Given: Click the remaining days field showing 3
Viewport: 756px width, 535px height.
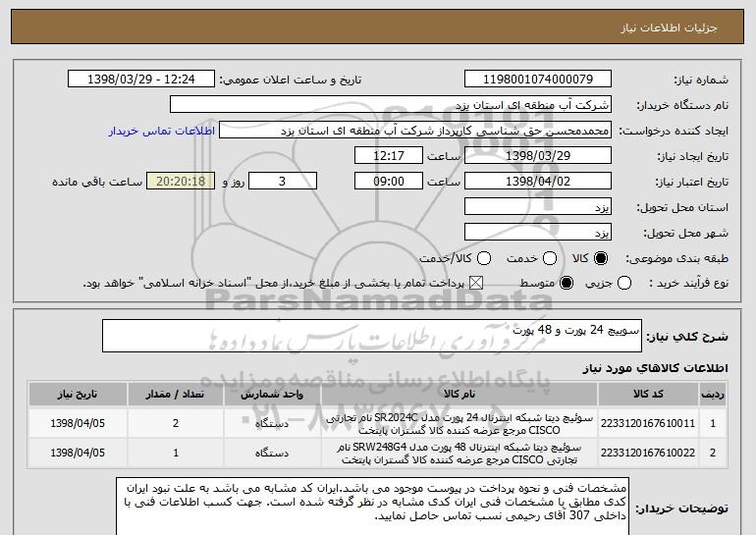Looking at the screenshot, I should 283,182.
